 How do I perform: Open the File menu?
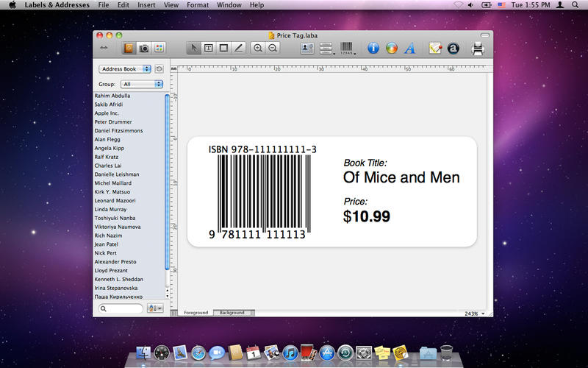(x=104, y=5)
